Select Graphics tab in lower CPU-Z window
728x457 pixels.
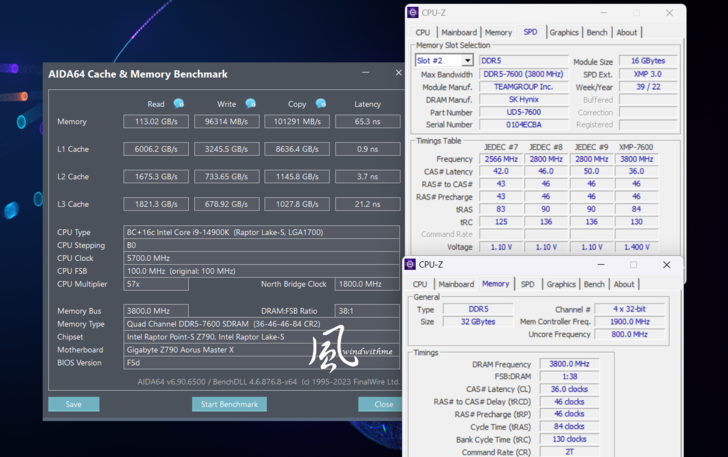(561, 284)
